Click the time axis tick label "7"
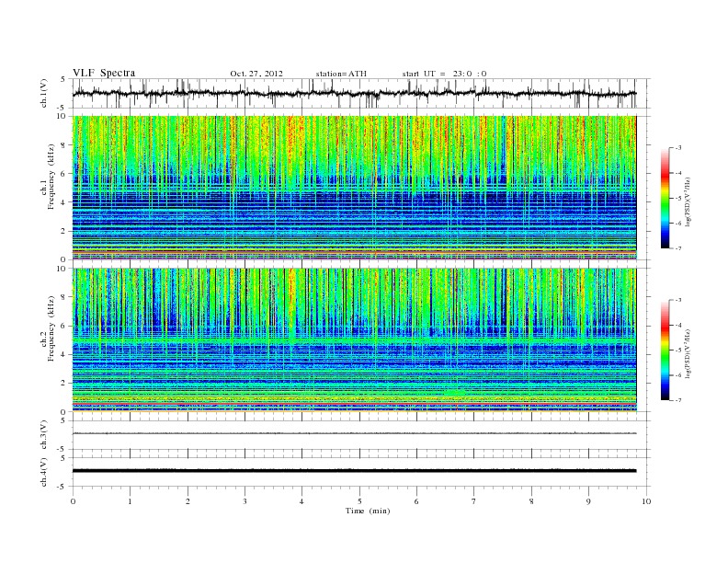 pyautogui.click(x=474, y=501)
